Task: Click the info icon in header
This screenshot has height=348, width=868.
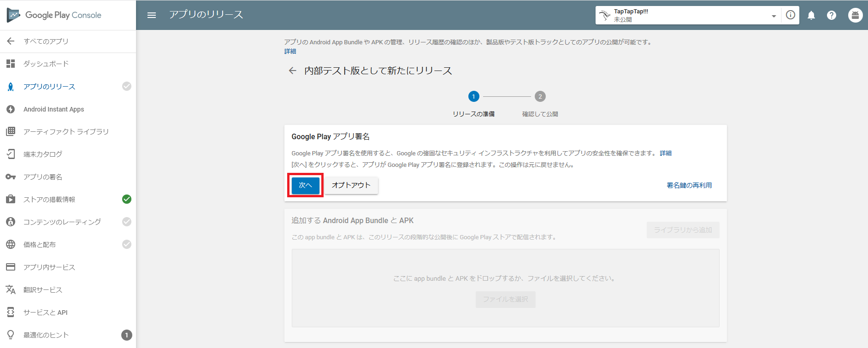Action: pyautogui.click(x=791, y=15)
